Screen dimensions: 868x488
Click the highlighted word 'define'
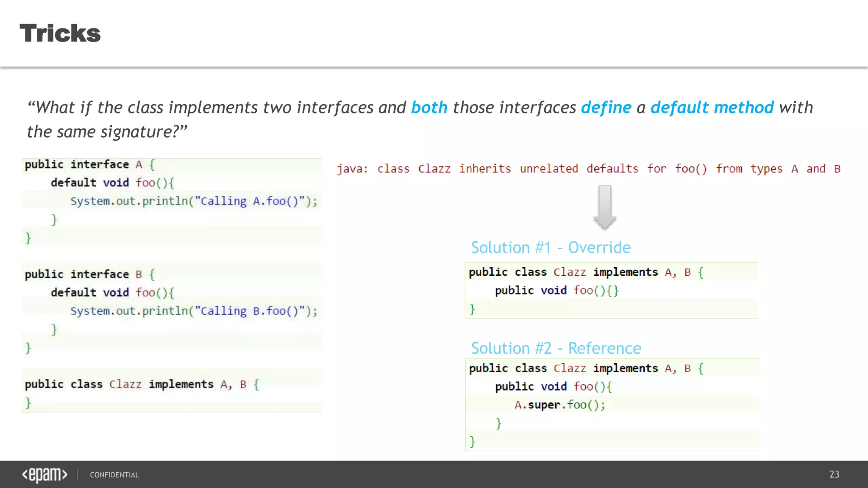pyautogui.click(x=606, y=108)
